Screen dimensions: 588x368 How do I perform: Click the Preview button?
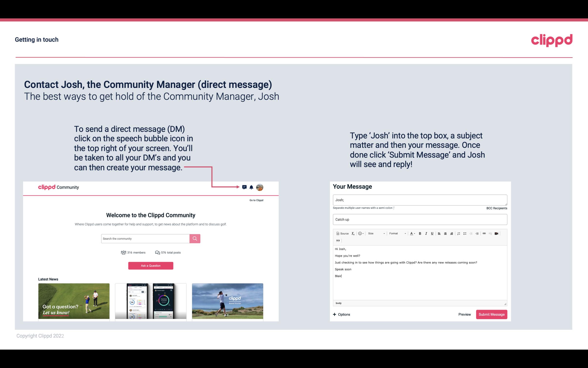click(x=464, y=314)
